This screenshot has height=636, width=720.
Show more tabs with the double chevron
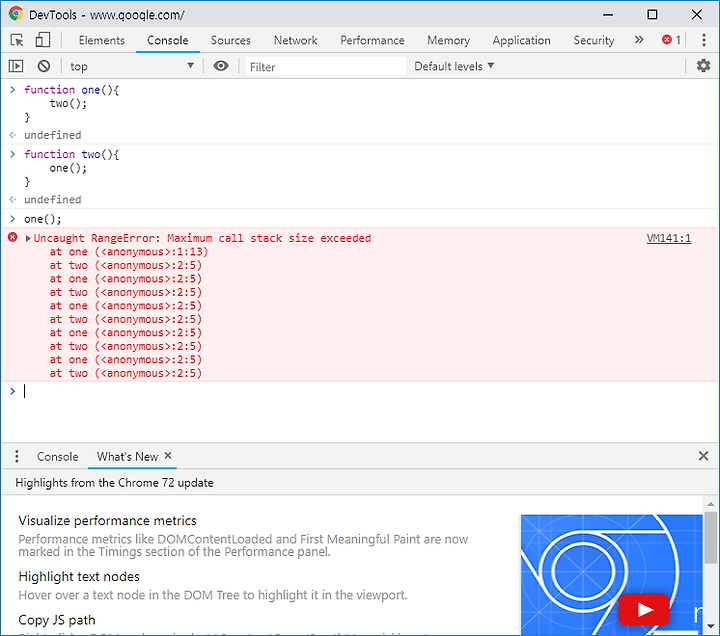tap(639, 40)
